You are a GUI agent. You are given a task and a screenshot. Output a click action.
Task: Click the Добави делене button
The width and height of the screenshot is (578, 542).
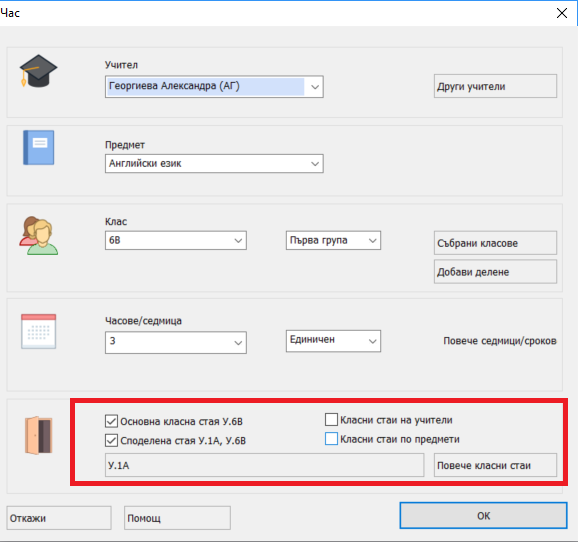coord(495,272)
